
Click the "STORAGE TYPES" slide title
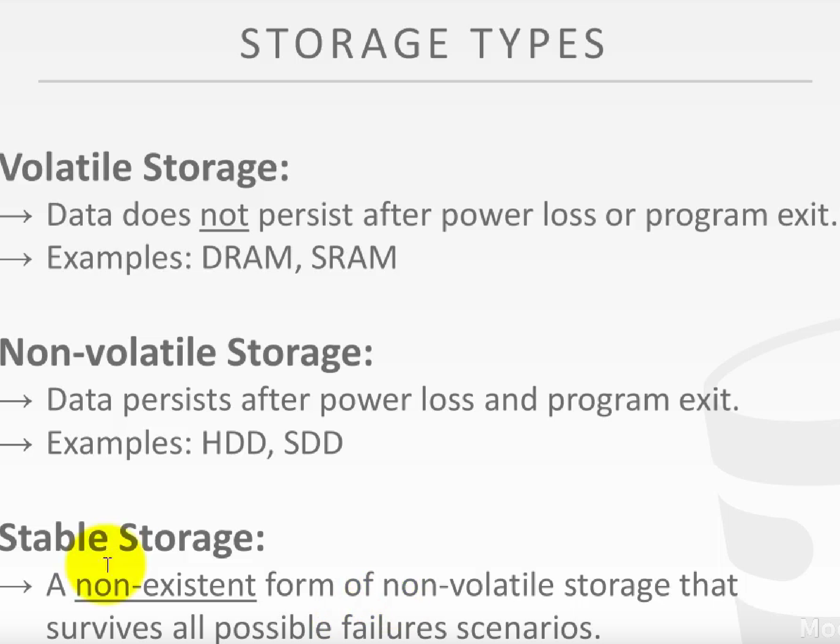(x=422, y=44)
